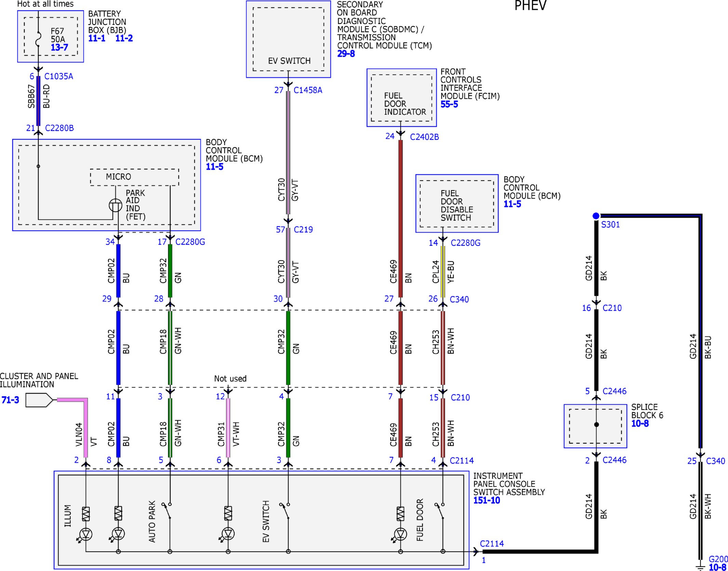Select the FUEL DOOR INDICATOR box

pos(402,98)
